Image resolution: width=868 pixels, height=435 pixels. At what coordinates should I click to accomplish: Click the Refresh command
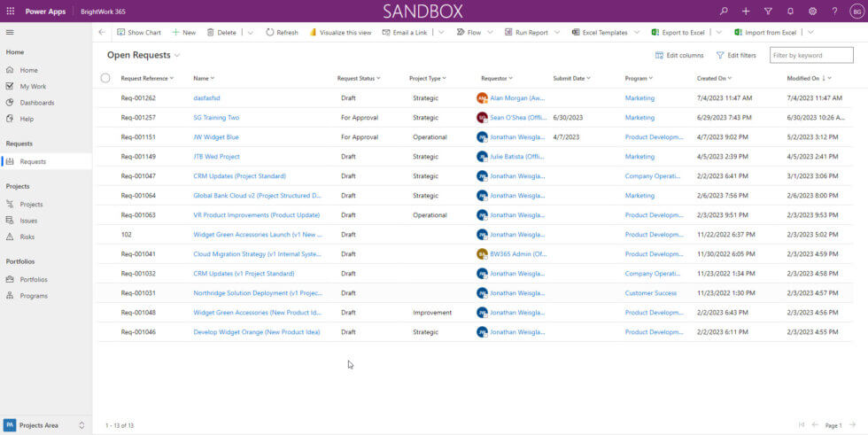(x=281, y=32)
